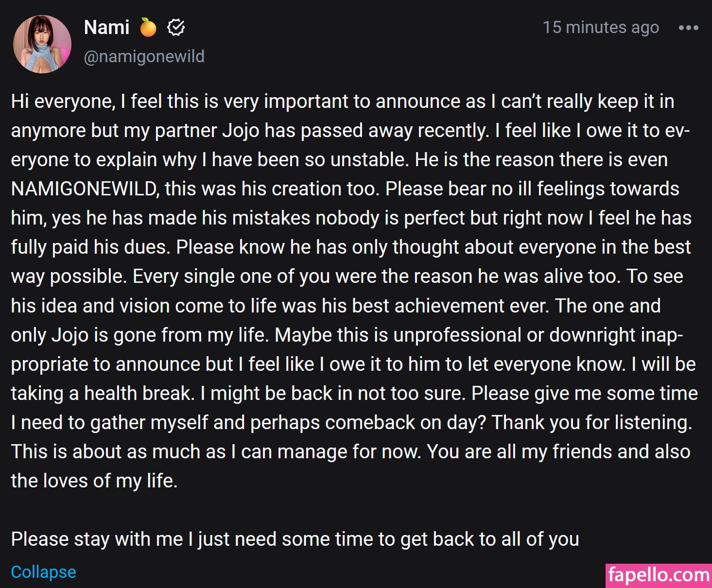Open the three-dot more options menu
712x588 pixels.
coord(688,28)
